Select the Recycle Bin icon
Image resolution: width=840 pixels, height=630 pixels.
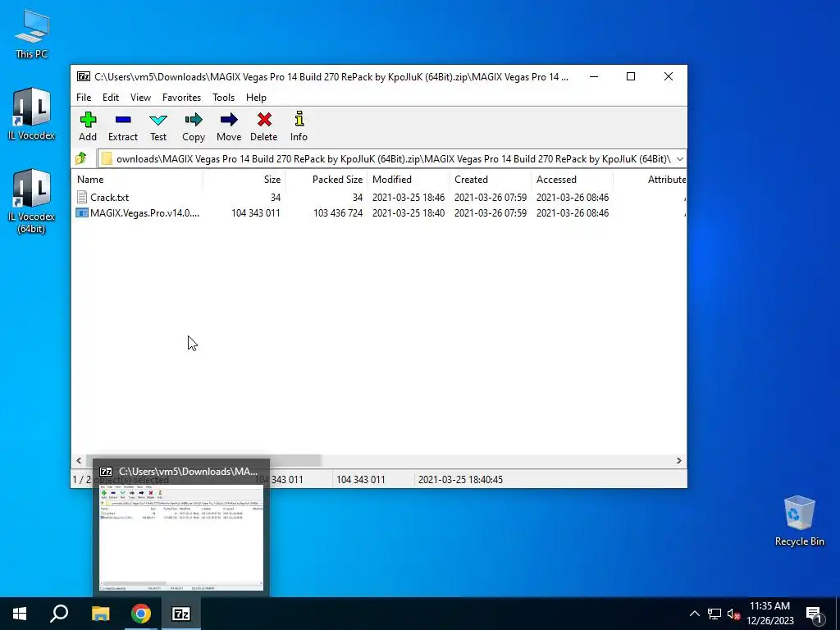point(799,521)
